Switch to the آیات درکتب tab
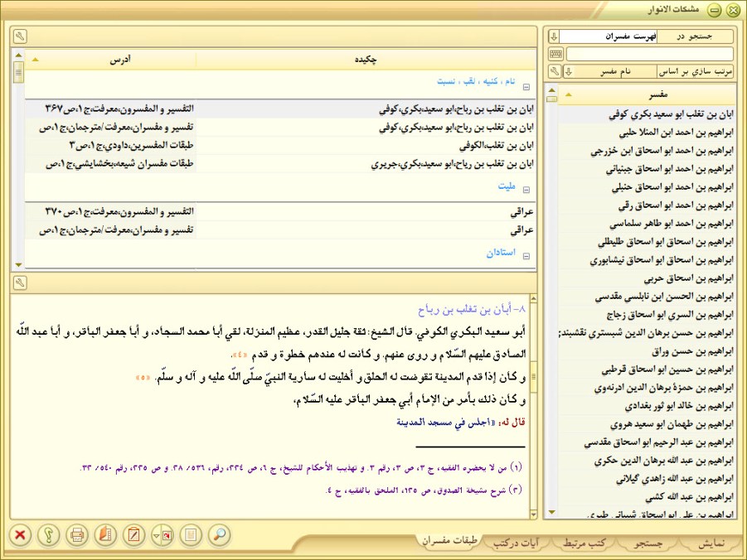 click(517, 543)
